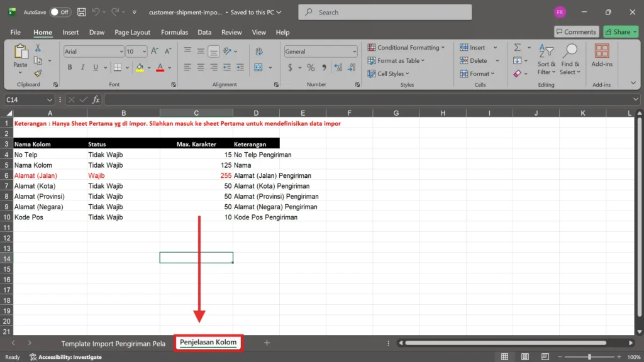Click the Increase Indent icon
This screenshot has height=362, width=644.
pos(240,67)
